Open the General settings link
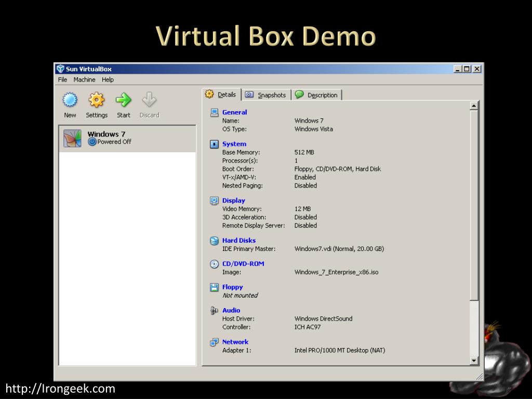Screen dimensions: 532x399 click(x=234, y=112)
